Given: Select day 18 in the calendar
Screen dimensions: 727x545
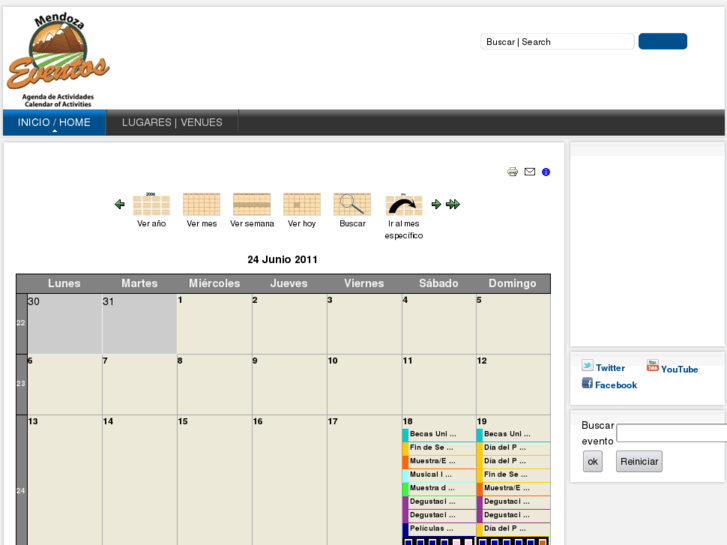Looking at the screenshot, I should 408,421.
